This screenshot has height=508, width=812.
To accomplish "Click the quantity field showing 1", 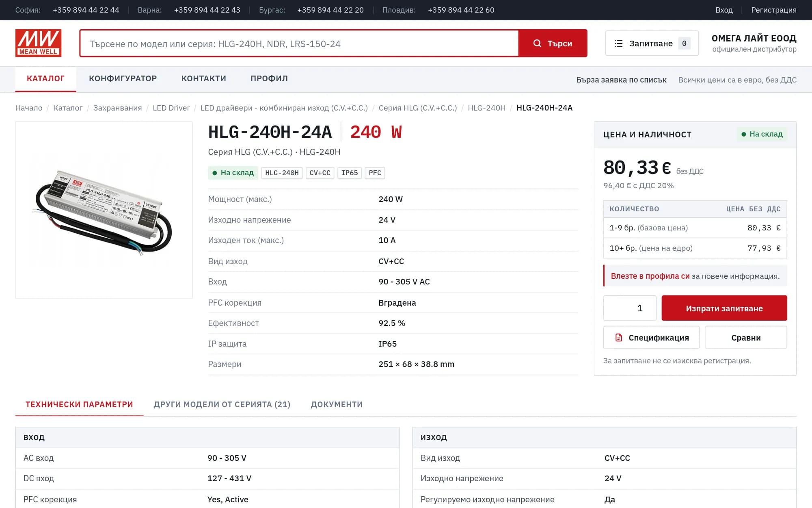I will click(x=630, y=308).
